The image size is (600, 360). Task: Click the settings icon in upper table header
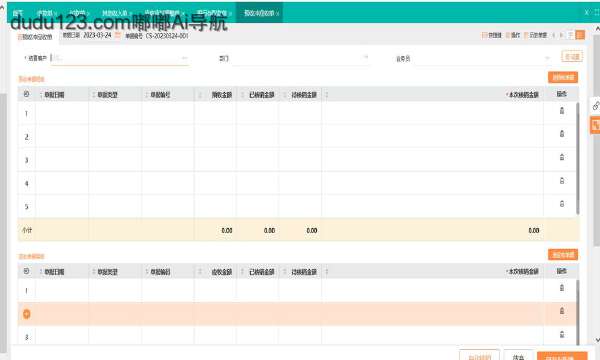point(26,94)
